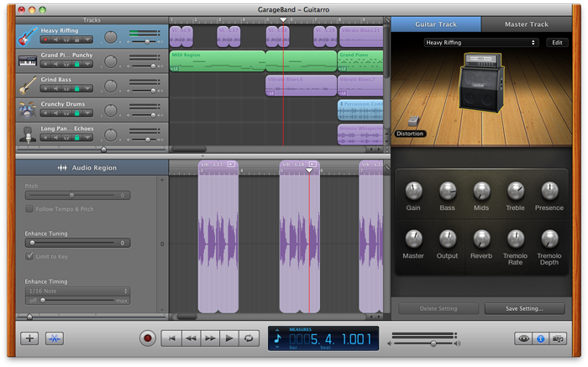Switch to the Guitar Track tab
The image size is (588, 367).
click(x=436, y=24)
